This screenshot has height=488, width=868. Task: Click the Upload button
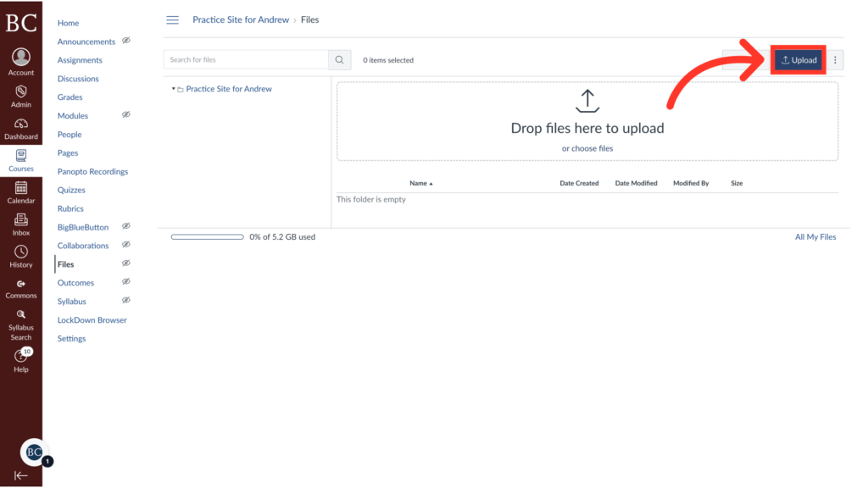point(798,59)
